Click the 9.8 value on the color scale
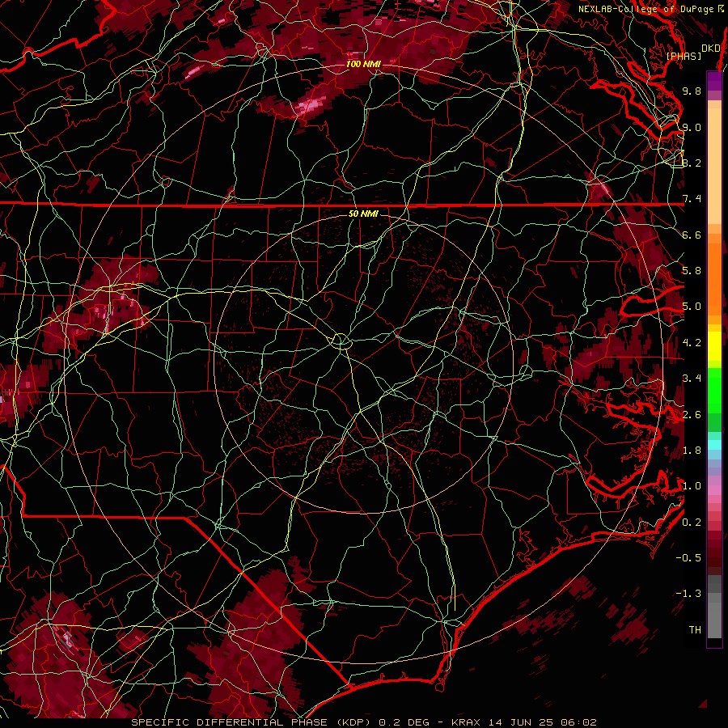 [692, 91]
